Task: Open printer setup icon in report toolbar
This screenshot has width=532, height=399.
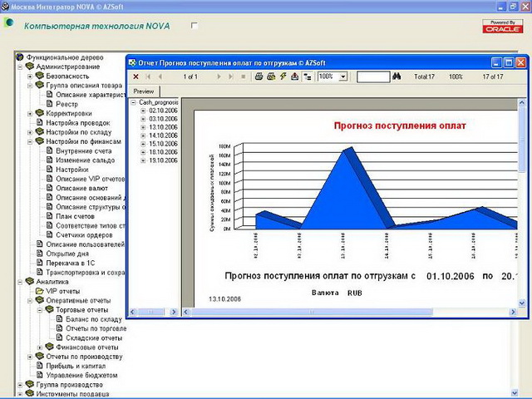Action: [x=271, y=76]
